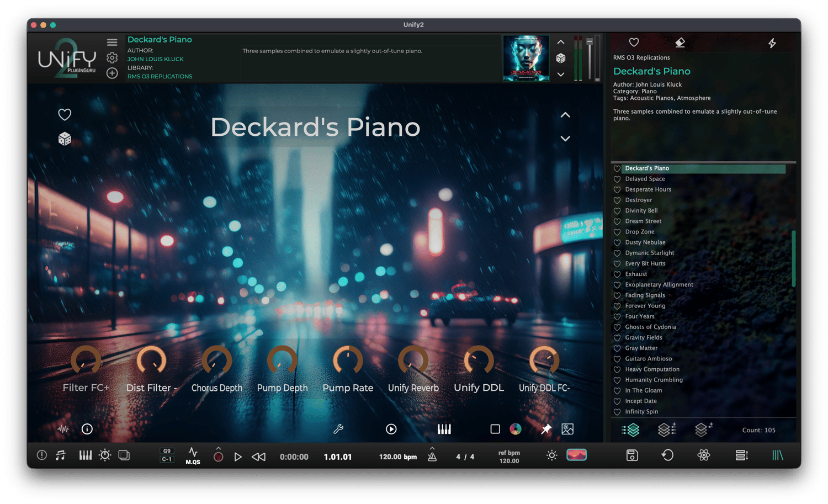Favorite Destroyer with its heart
Image resolution: width=828 pixels, height=504 pixels.
point(617,200)
